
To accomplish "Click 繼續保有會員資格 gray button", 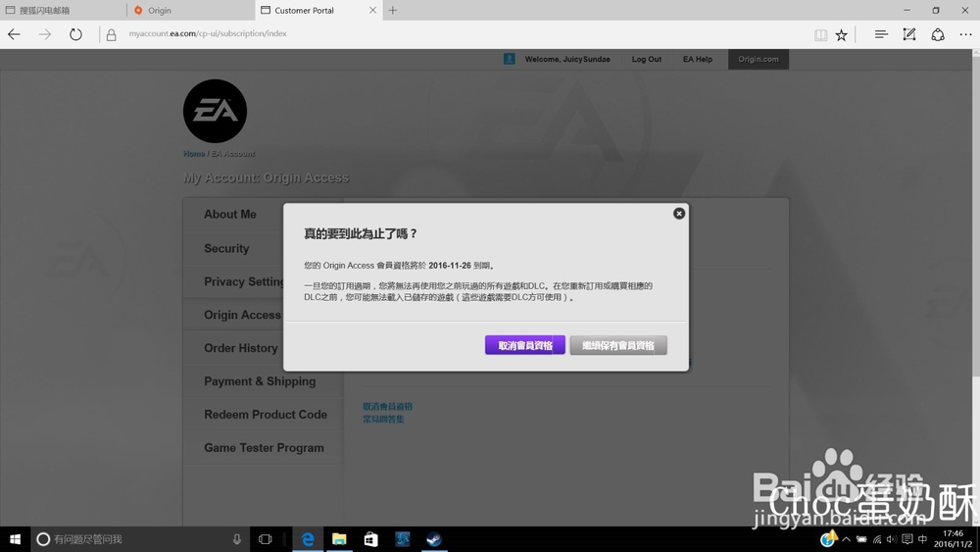I will 618,345.
